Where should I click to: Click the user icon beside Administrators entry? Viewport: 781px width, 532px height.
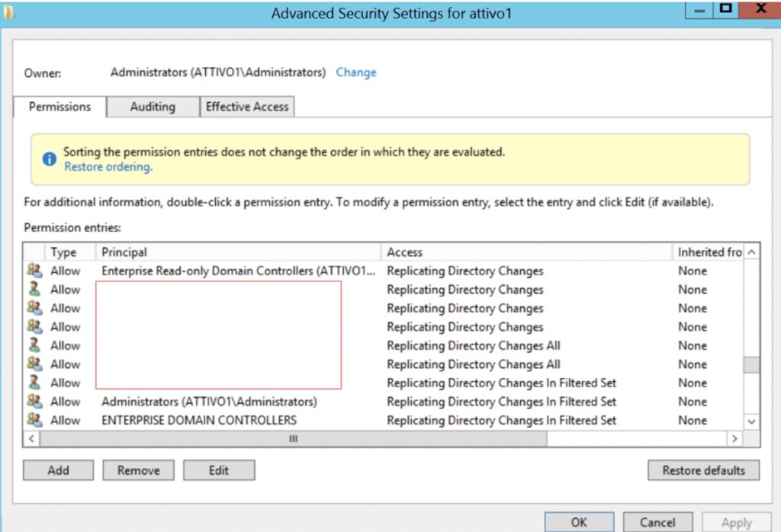(34, 402)
